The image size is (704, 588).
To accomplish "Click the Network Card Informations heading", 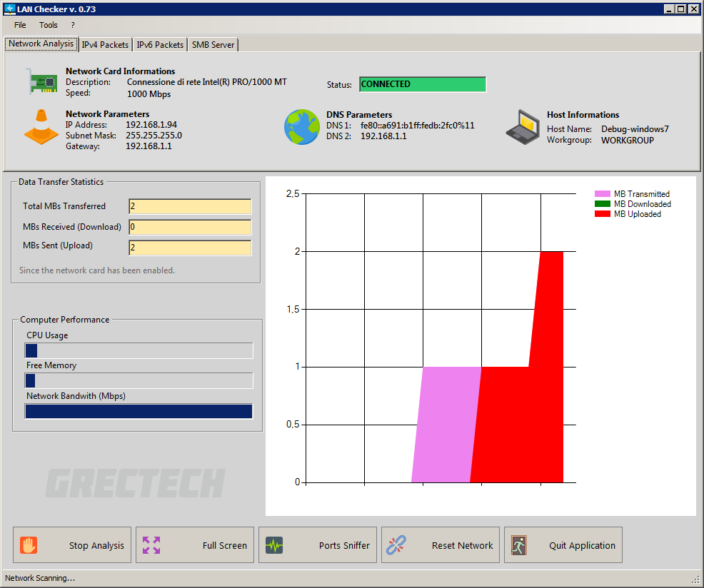I will tap(121, 71).
